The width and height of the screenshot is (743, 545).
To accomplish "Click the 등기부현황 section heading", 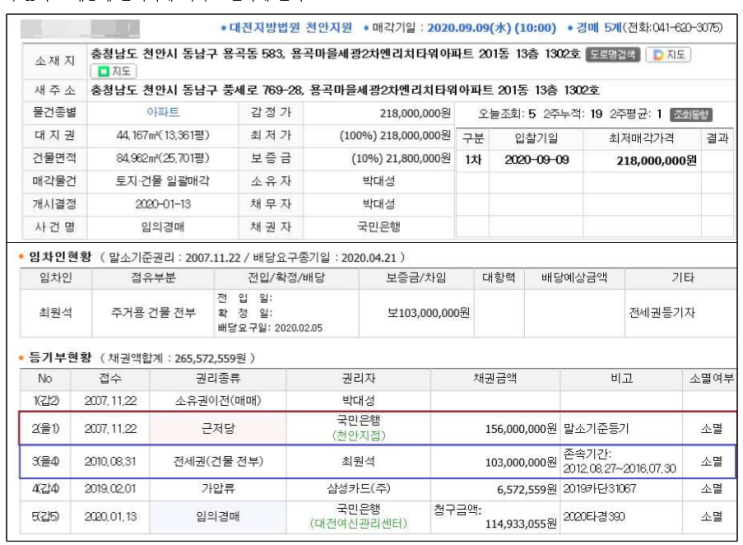I will tap(60, 357).
